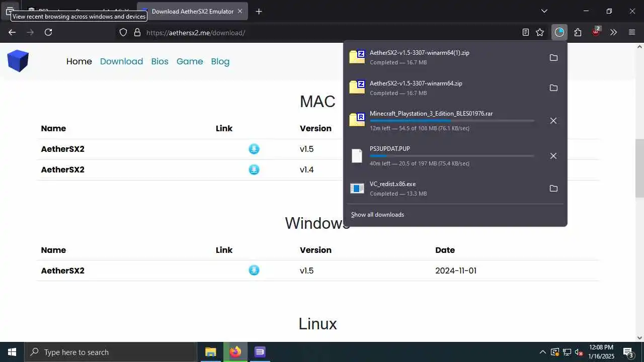Click the network tray icon
Screen dimensions: 644x362
pyautogui.click(x=567, y=352)
